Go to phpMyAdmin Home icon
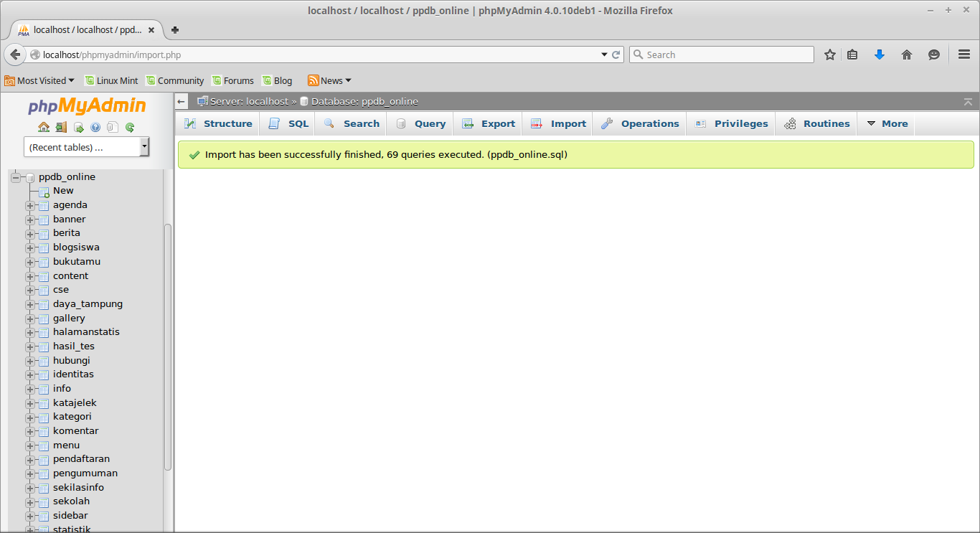Image resolution: width=980 pixels, height=533 pixels. [x=44, y=128]
